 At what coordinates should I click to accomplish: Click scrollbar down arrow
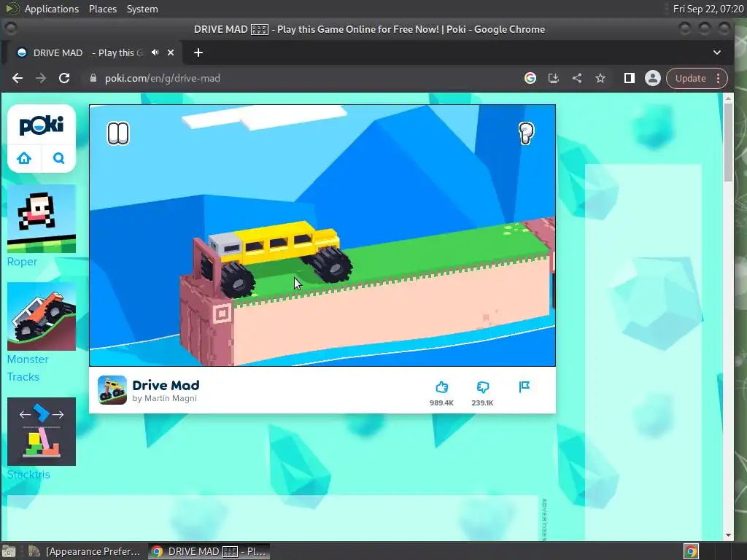(x=728, y=534)
